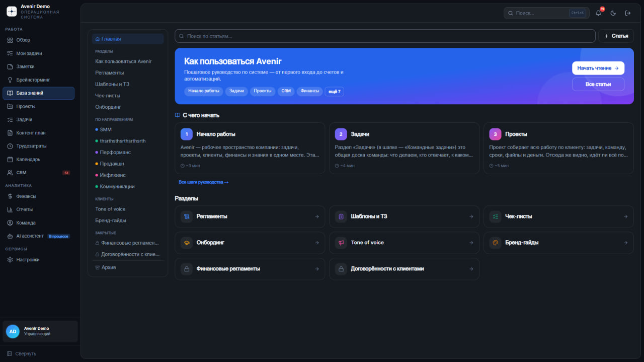Image resolution: width=644 pixels, height=362 pixels.
Task: Click Финансовые регламенты card lock icon
Action: pos(187,269)
